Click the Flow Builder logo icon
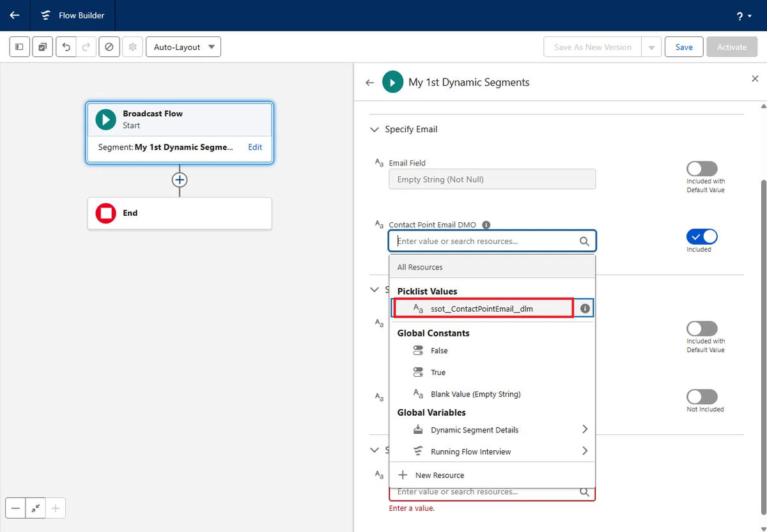 [45, 15]
